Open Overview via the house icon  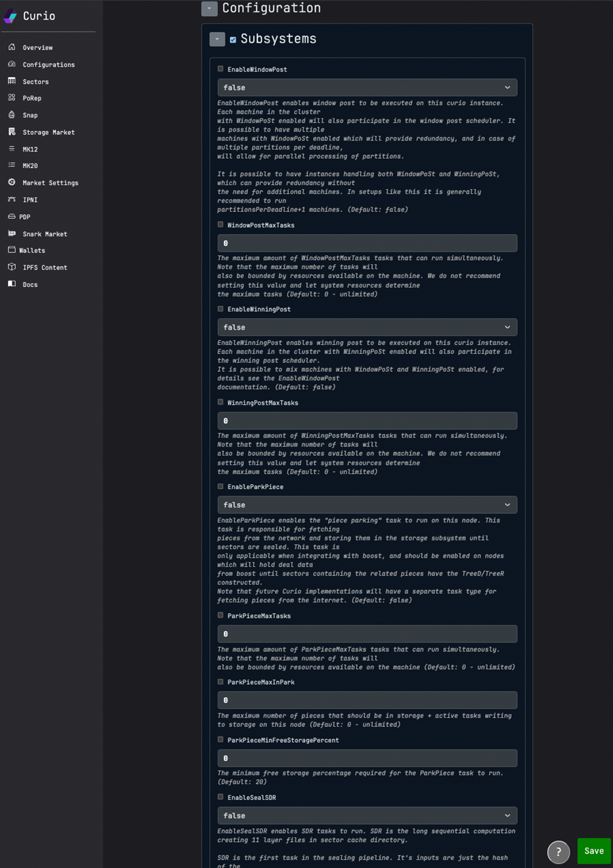click(x=12, y=47)
